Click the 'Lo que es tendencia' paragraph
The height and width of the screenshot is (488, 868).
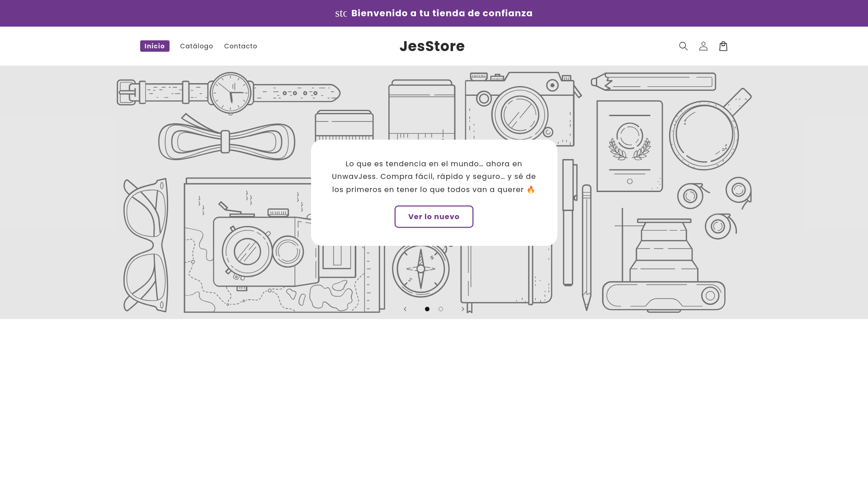pos(434,177)
